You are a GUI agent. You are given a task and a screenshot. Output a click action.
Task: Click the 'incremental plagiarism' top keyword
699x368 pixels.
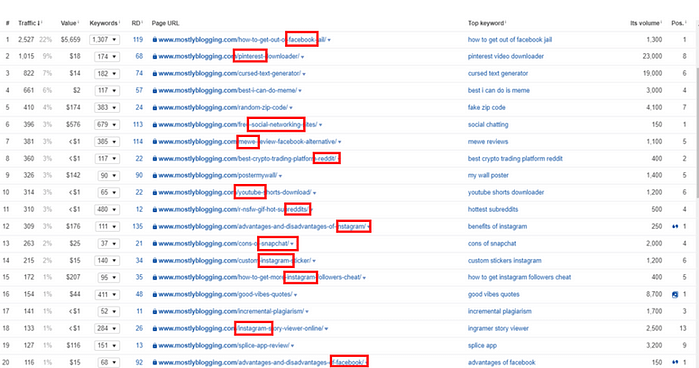499,311
